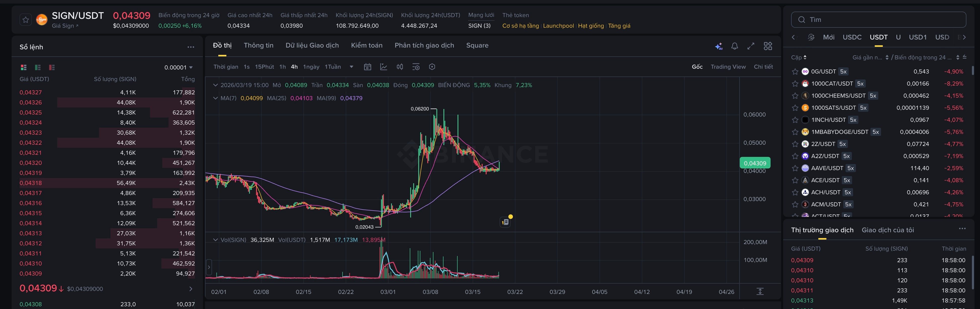Select the MA(7) yellow value label

coord(252,98)
